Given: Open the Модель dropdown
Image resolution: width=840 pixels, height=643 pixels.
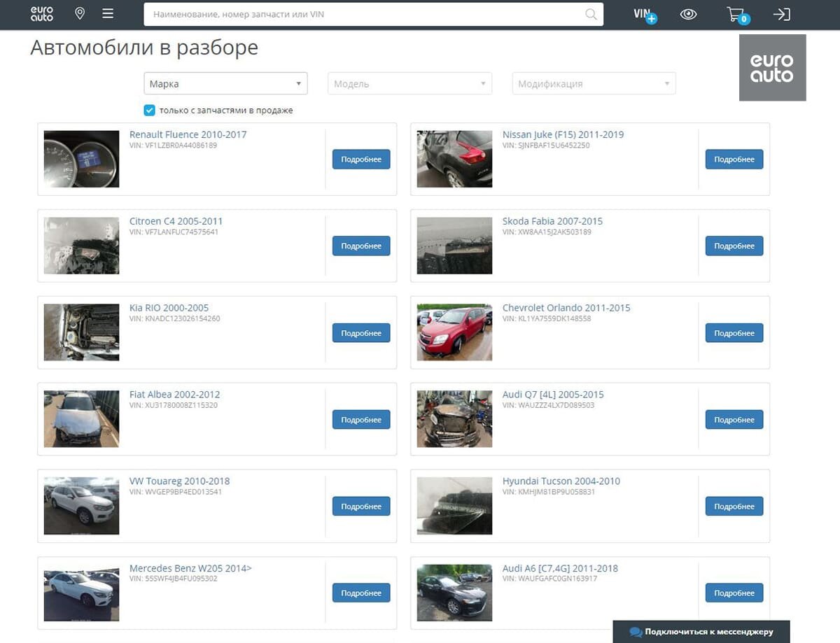Looking at the screenshot, I should (x=409, y=83).
